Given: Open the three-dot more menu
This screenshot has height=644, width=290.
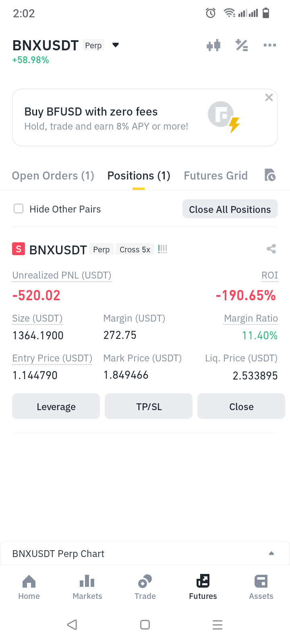Looking at the screenshot, I should click(x=269, y=45).
